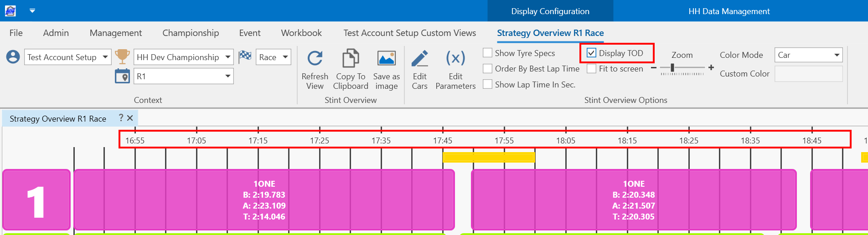Click the Display Configuration button
Image resolution: width=868 pixels, height=235 pixels.
click(x=550, y=11)
